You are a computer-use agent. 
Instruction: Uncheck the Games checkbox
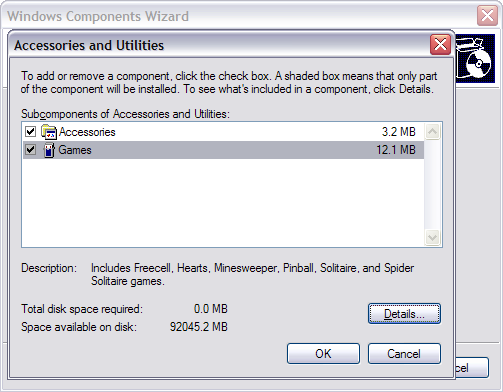[30, 150]
